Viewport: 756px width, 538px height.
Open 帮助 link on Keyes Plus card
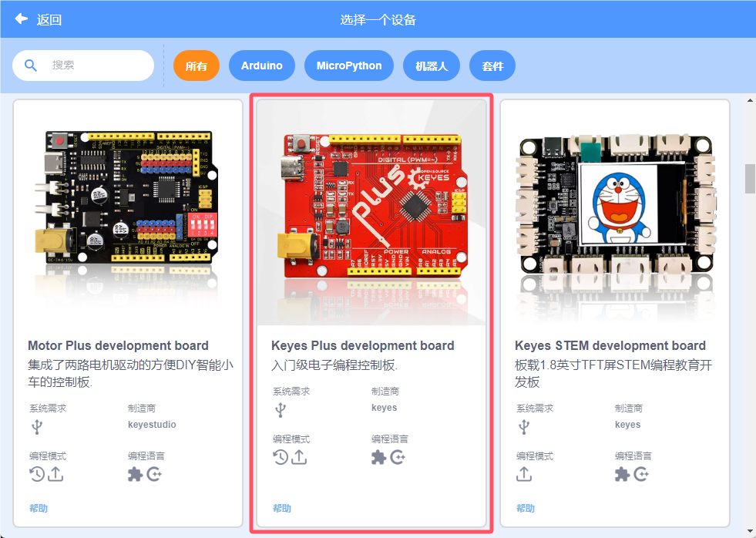tap(282, 508)
